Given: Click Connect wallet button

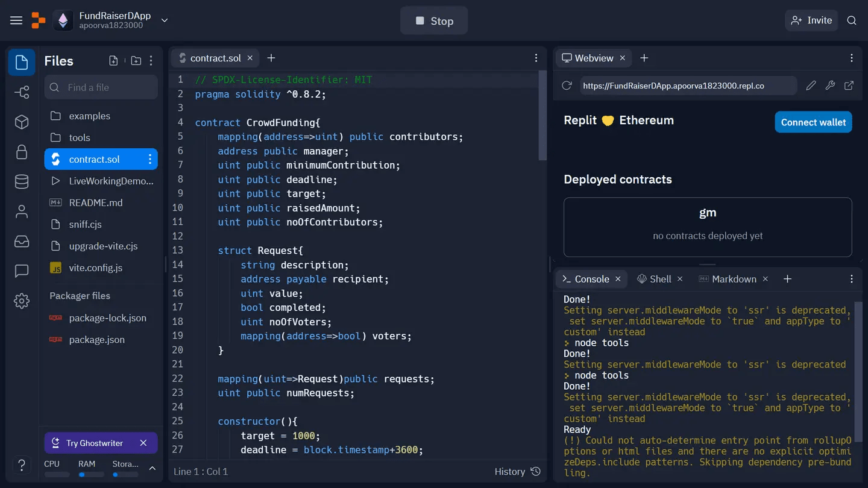Looking at the screenshot, I should pos(813,122).
